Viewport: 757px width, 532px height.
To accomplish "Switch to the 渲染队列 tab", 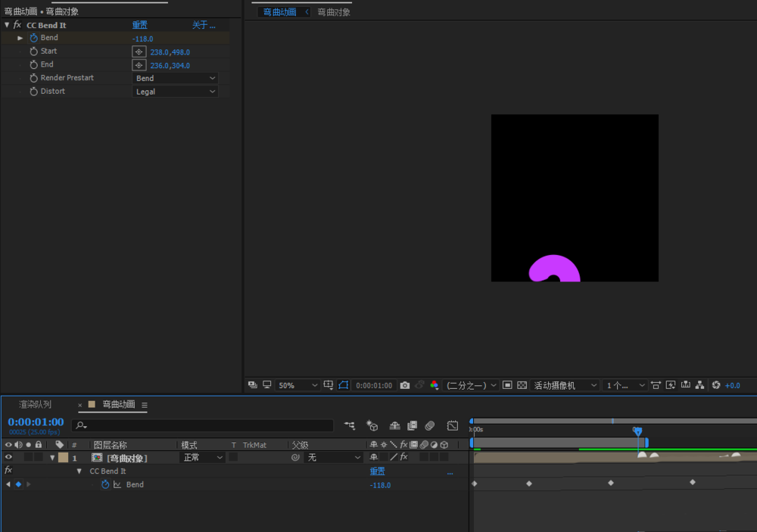I will [x=35, y=405].
